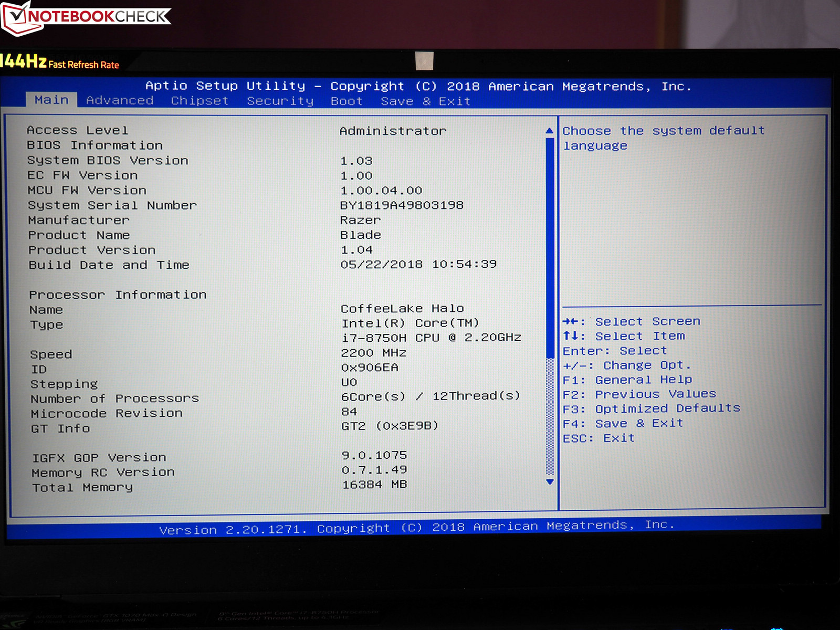The width and height of the screenshot is (840, 630).
Task: Select EC FW Version label
Action: coord(82,175)
